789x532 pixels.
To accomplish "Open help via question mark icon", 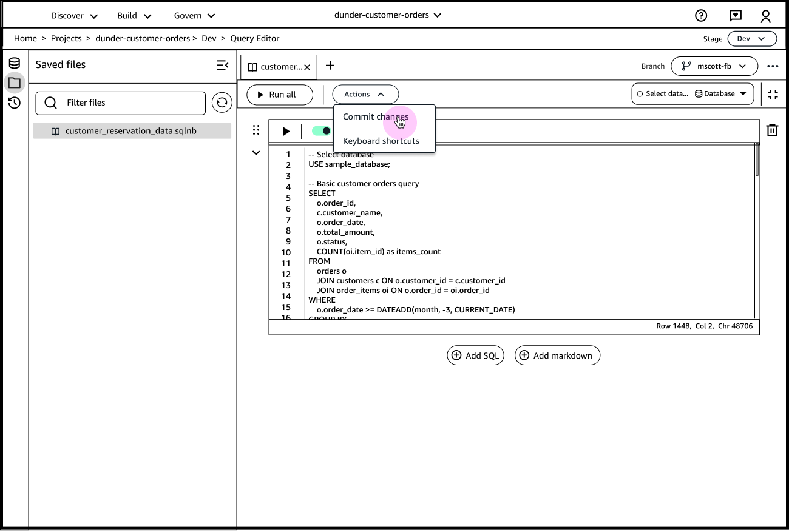I will (701, 15).
